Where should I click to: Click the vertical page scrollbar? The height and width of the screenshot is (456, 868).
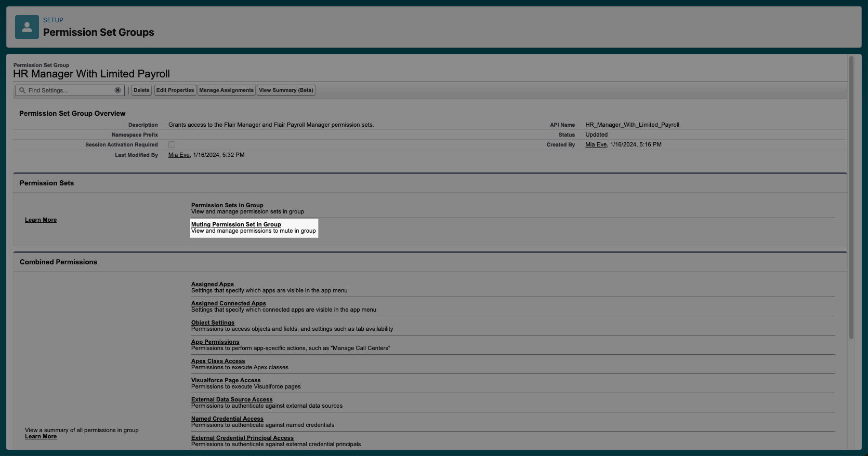coord(851,197)
